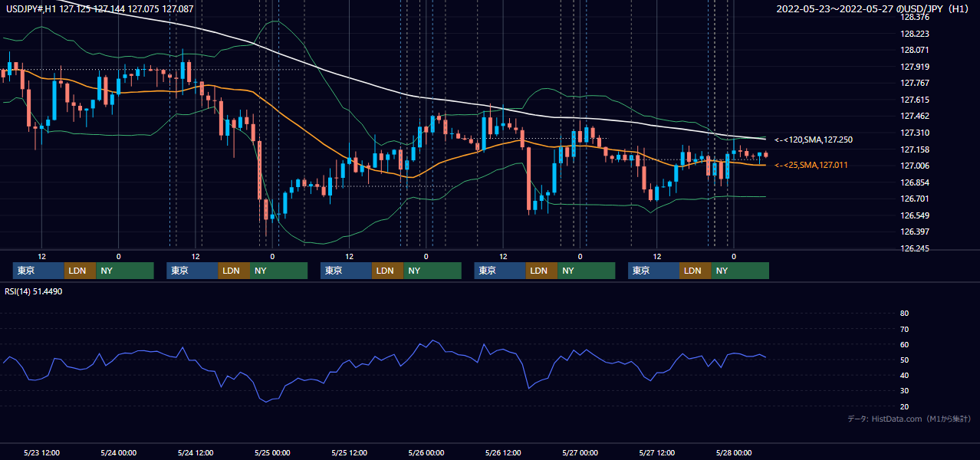The image size is (980, 460).
Task: Click the 127.615 price level label
Action: tap(915, 100)
